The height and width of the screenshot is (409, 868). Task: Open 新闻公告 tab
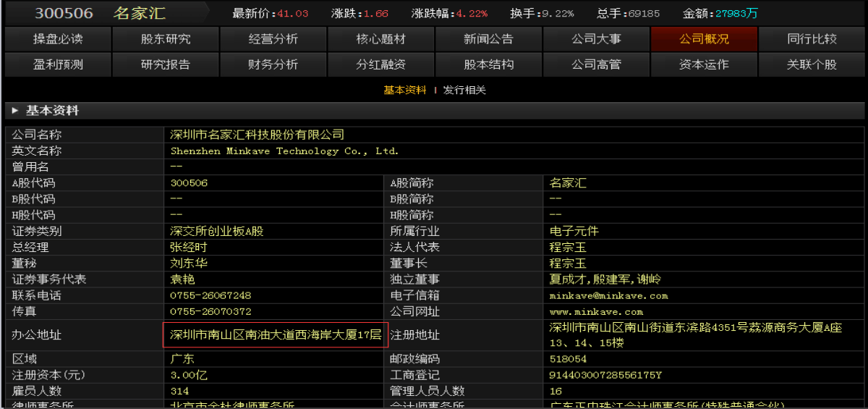click(x=489, y=39)
